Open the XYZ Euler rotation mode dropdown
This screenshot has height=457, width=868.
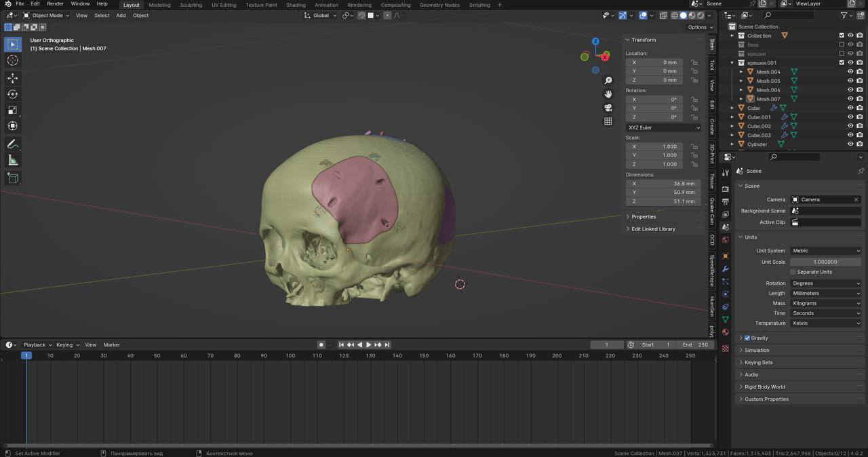pyautogui.click(x=663, y=127)
